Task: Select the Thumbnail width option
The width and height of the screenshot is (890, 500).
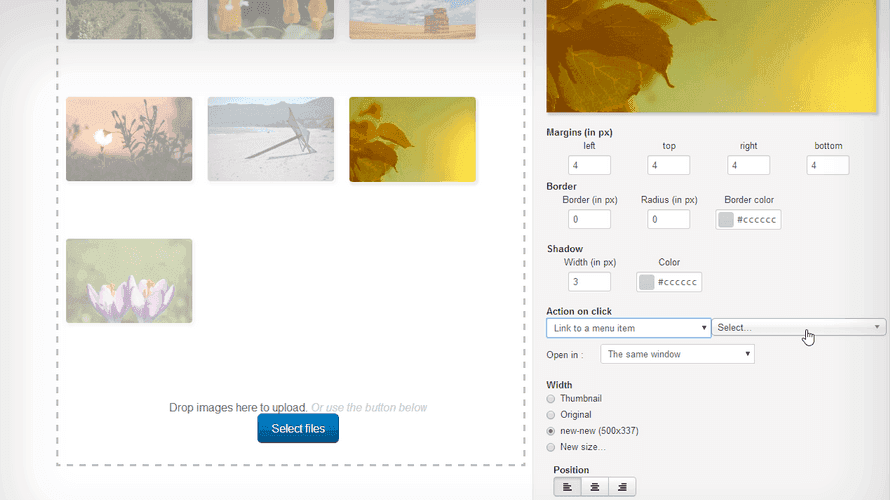Action: 551,398
